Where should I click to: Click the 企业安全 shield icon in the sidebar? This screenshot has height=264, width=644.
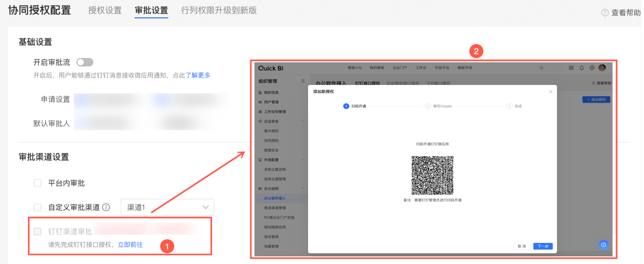(x=260, y=121)
